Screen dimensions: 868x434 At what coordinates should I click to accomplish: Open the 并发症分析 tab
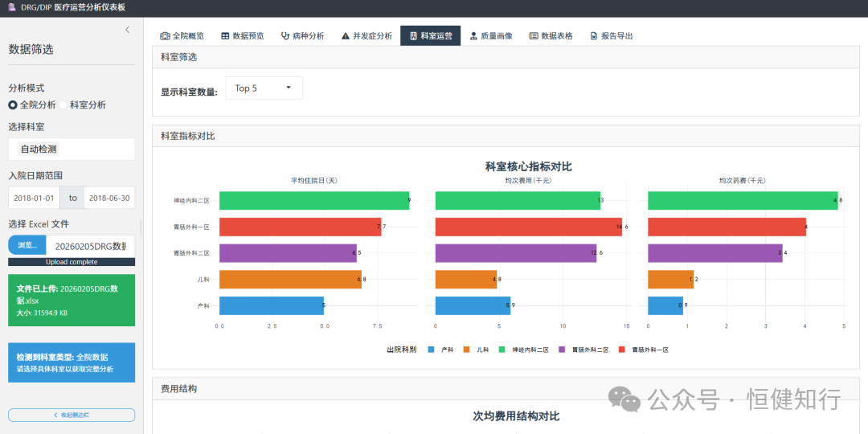point(366,36)
